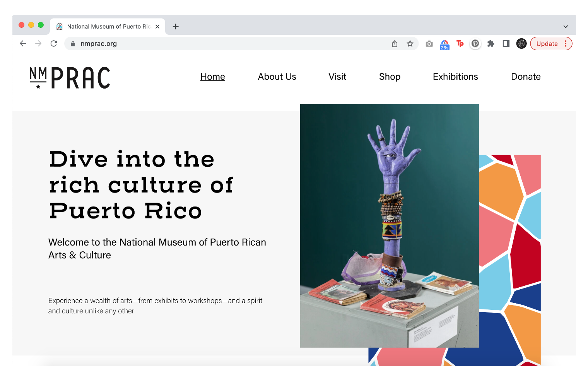Maximize the window with the green button
This screenshot has width=588, height=384.
tap(41, 25)
